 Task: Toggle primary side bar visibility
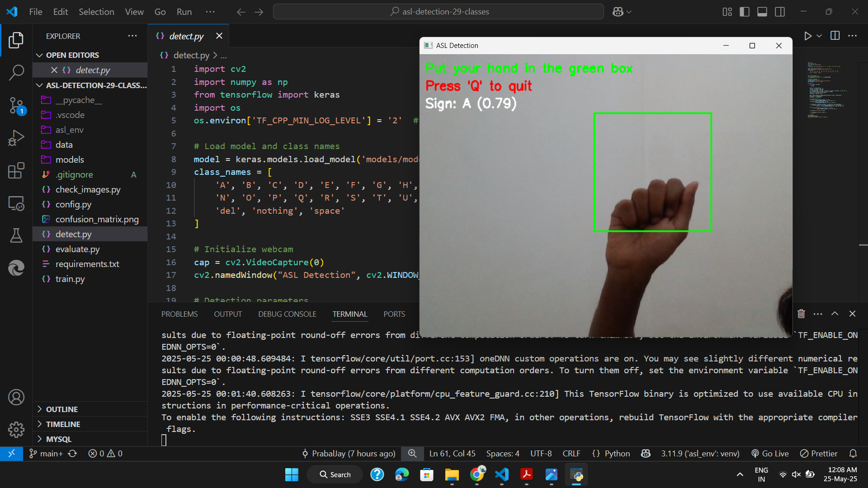[745, 12]
